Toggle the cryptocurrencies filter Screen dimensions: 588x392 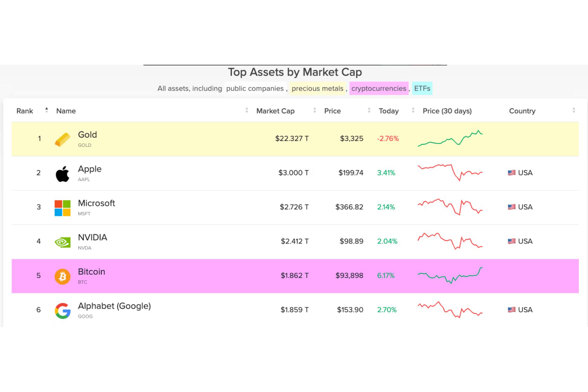pos(379,89)
